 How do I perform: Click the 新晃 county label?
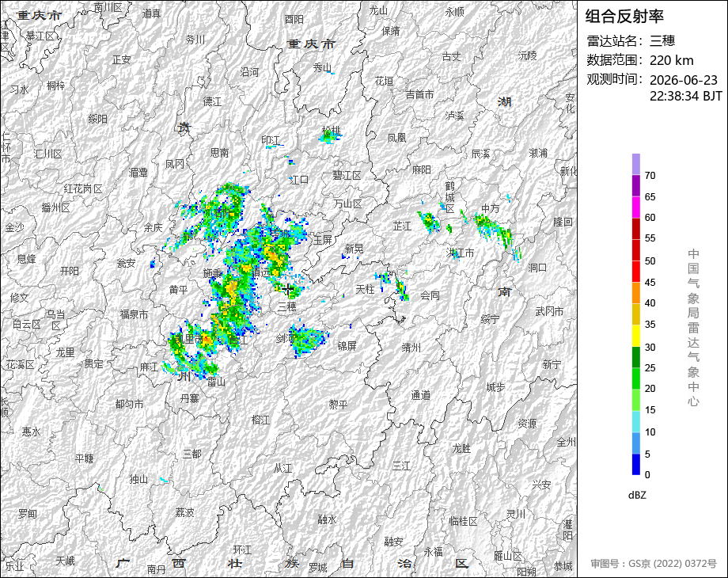pos(354,249)
